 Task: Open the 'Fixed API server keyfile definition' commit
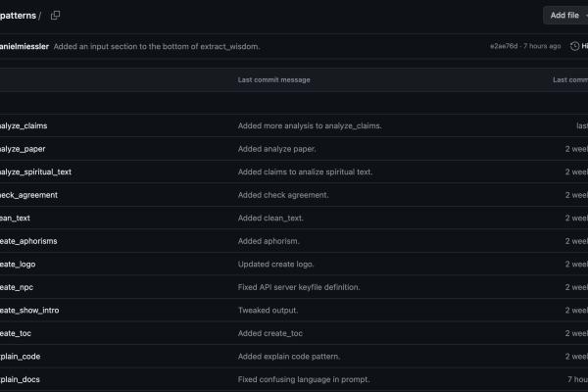(299, 287)
